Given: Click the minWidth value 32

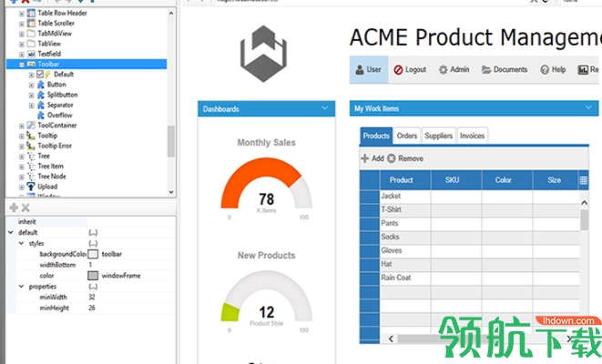Looking at the screenshot, I should point(92,297).
